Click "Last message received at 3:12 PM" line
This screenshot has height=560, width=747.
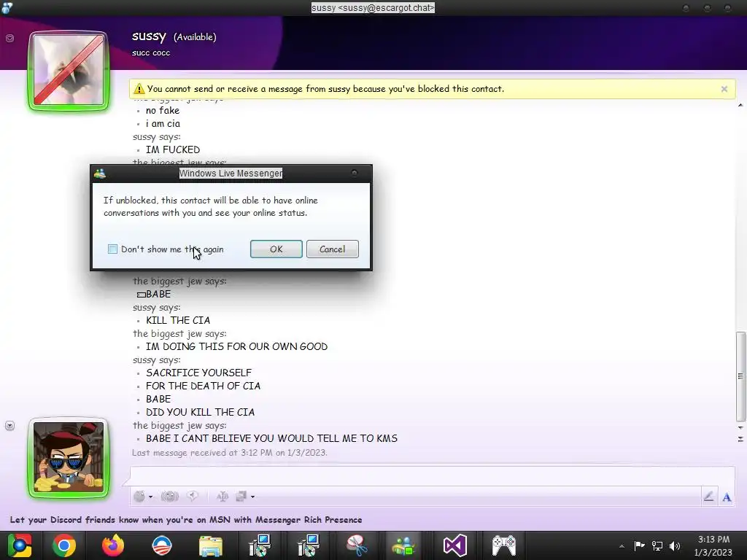click(230, 452)
